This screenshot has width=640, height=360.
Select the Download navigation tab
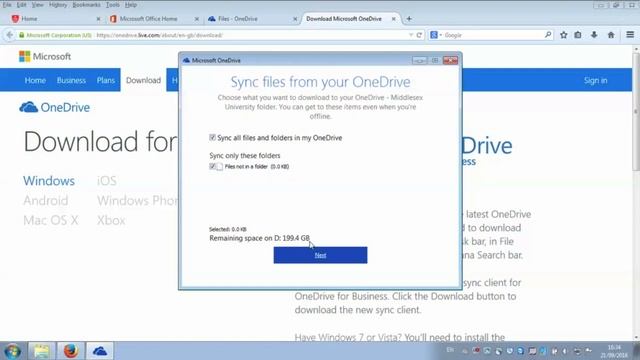coord(143,80)
